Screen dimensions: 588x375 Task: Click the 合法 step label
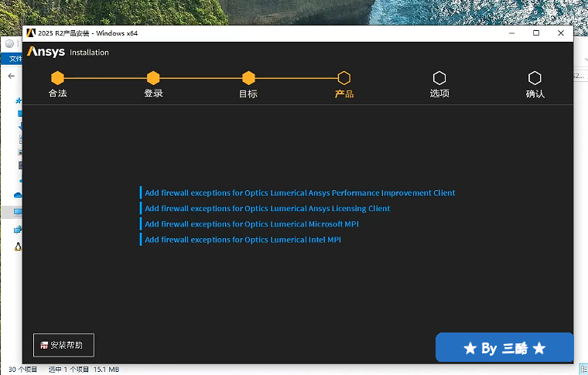[x=58, y=93]
